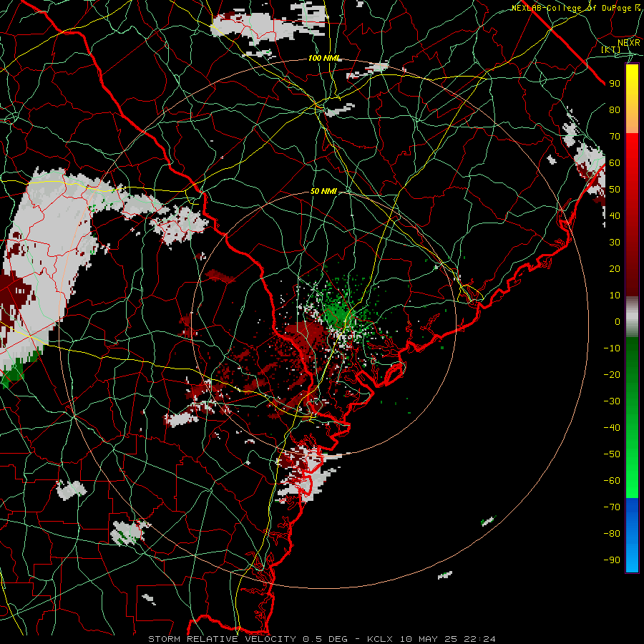Click the -70 value on the color scale

click(612, 507)
